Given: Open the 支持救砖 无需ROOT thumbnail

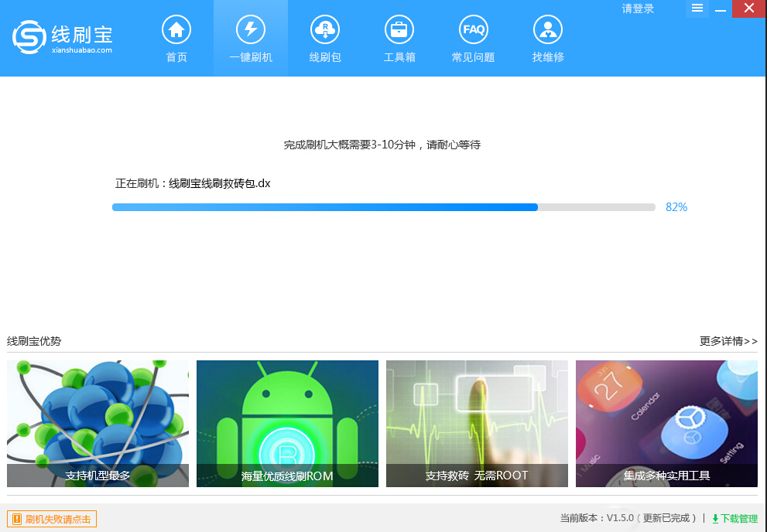Looking at the screenshot, I should [x=477, y=423].
